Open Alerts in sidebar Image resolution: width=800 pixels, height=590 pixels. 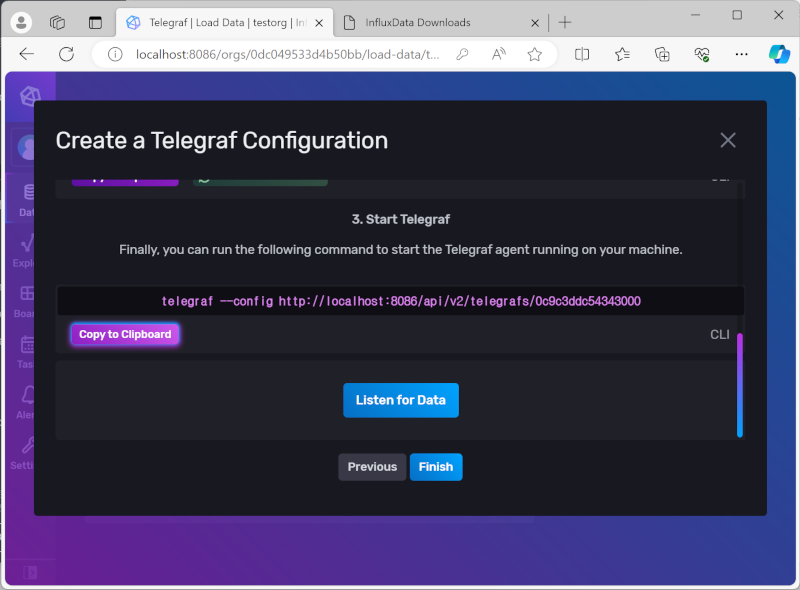pyautogui.click(x=24, y=402)
